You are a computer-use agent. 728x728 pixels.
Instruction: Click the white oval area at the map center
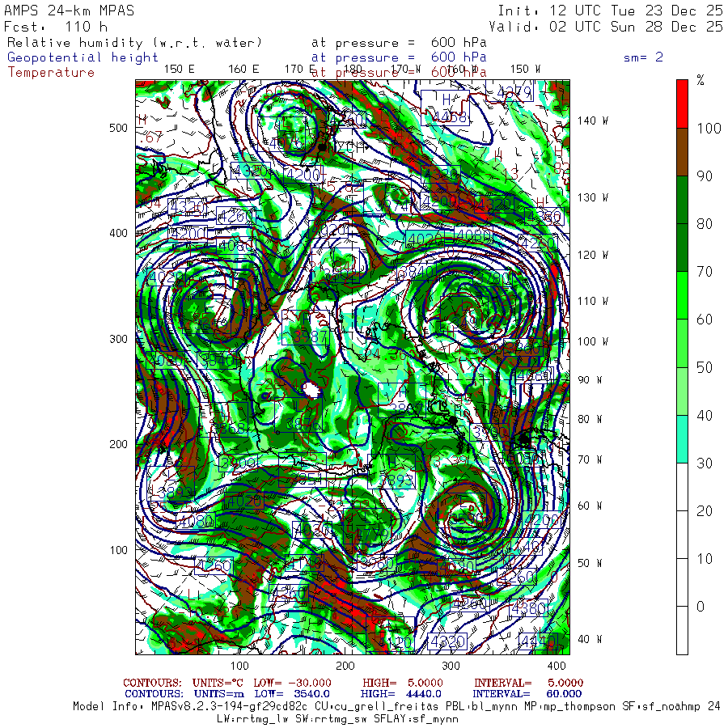click(x=311, y=390)
